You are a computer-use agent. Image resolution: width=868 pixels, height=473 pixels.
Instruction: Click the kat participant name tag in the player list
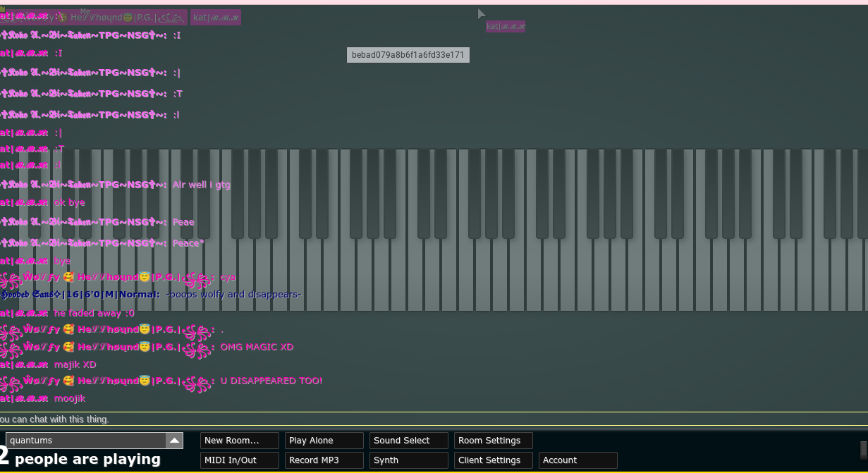[216, 17]
